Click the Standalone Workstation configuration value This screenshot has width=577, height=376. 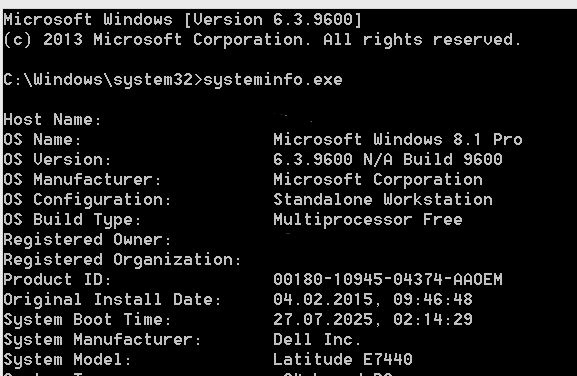(383, 199)
